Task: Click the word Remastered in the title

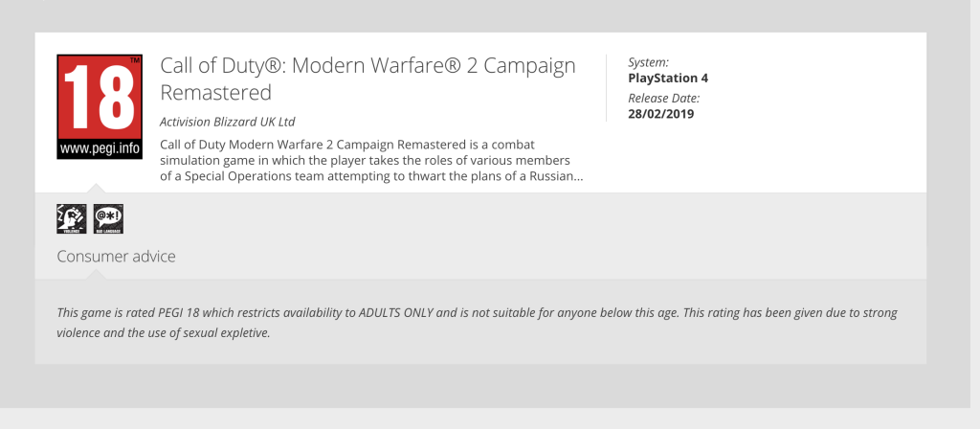Action: coord(216,93)
